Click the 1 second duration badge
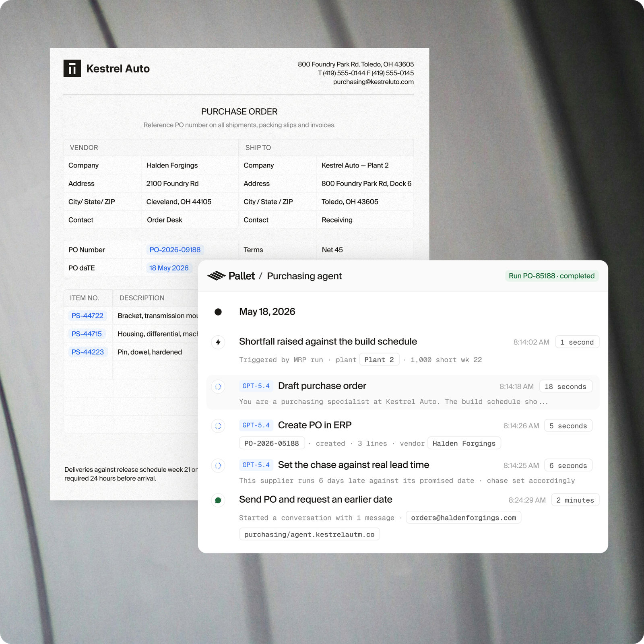Screen dimensions: 644x644 point(577,342)
